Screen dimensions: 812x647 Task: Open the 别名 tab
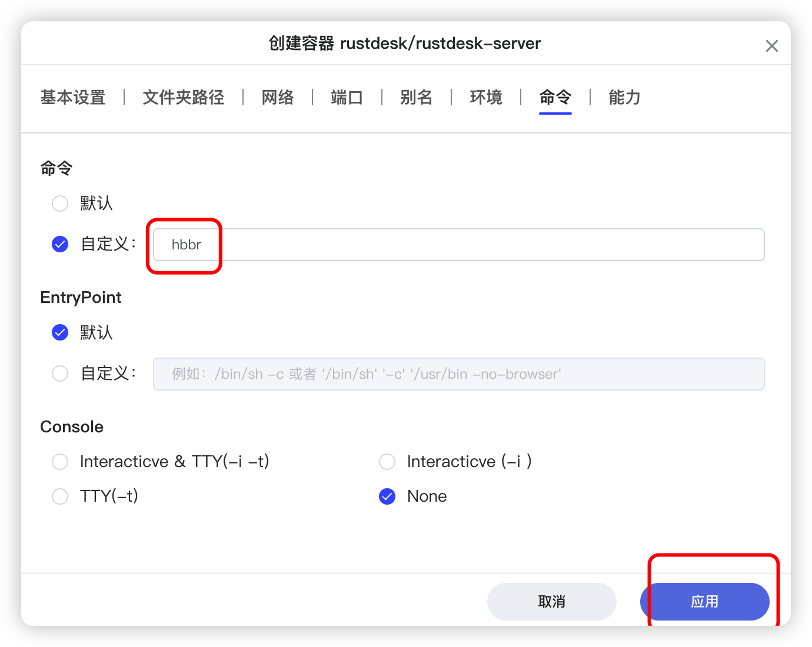coord(416,97)
